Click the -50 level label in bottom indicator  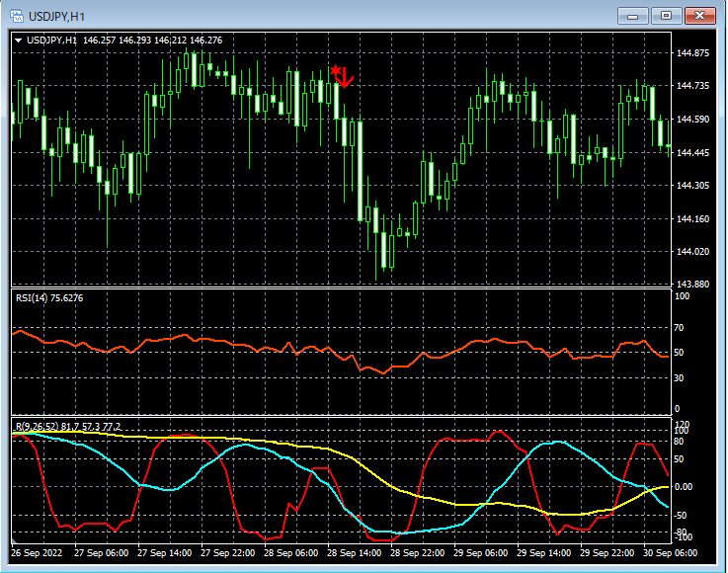point(681,516)
